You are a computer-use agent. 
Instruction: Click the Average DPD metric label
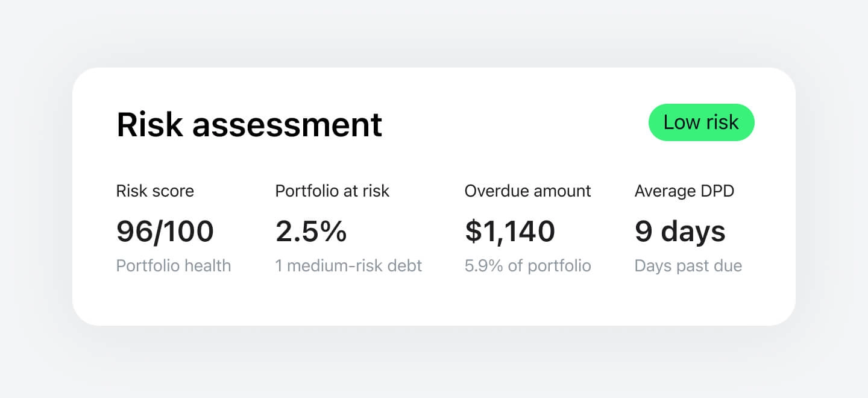point(685,191)
